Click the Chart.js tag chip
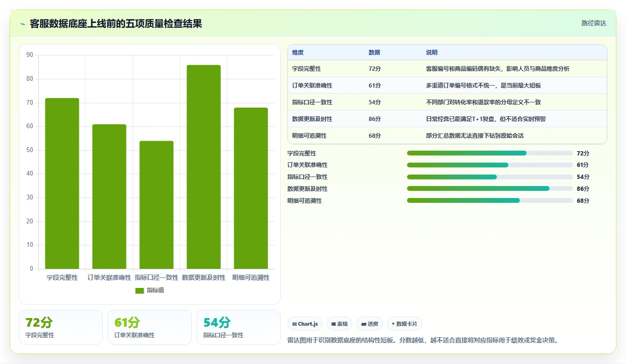Screen dimensions: 626x364 (x=305, y=324)
